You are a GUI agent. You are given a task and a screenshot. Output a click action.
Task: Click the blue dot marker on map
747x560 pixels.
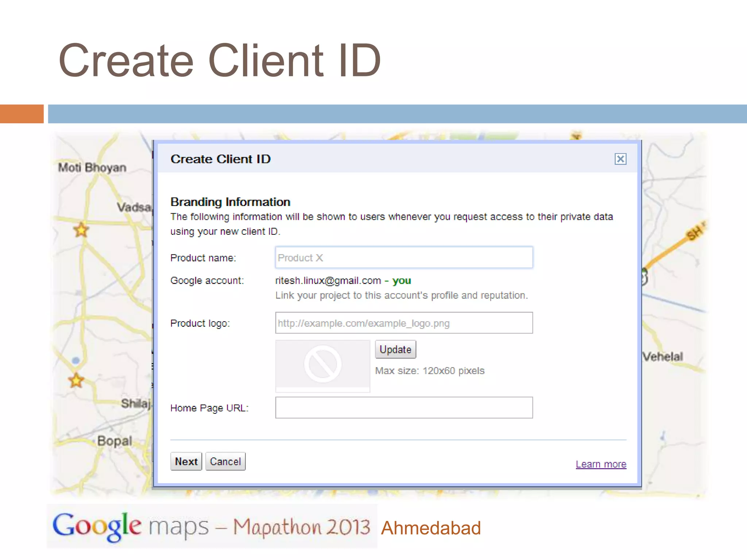coord(76,361)
